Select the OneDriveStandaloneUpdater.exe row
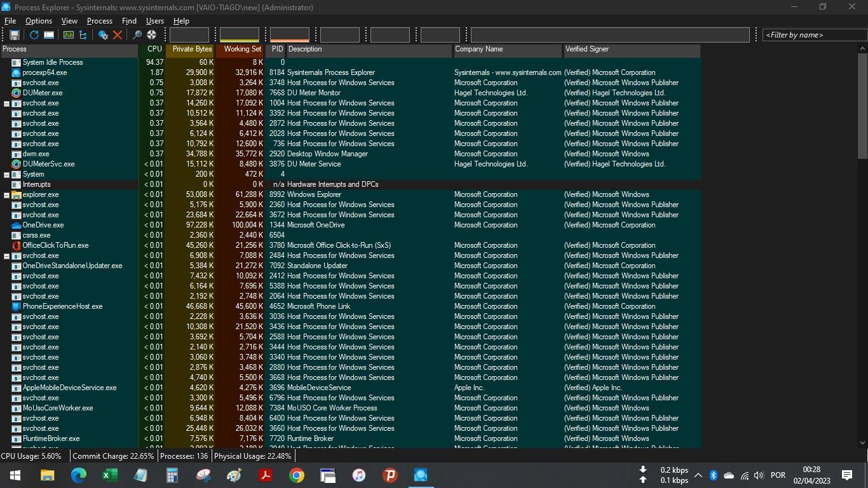 350,266
